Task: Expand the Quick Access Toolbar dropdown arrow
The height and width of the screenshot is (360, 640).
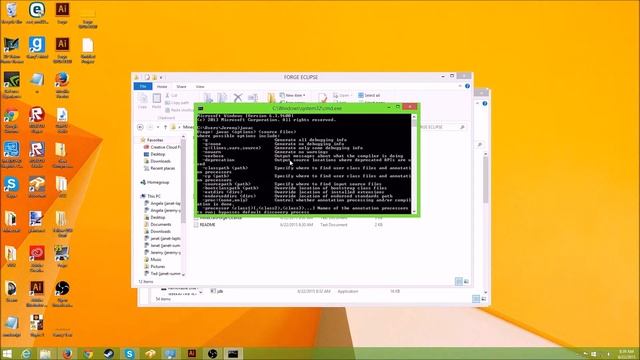Action: click(161, 77)
